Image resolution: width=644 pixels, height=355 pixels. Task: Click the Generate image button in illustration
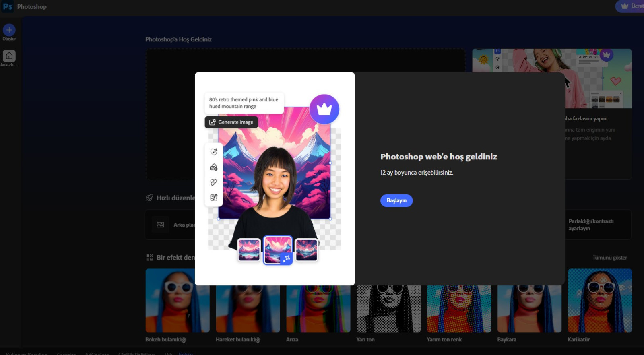pyautogui.click(x=231, y=122)
